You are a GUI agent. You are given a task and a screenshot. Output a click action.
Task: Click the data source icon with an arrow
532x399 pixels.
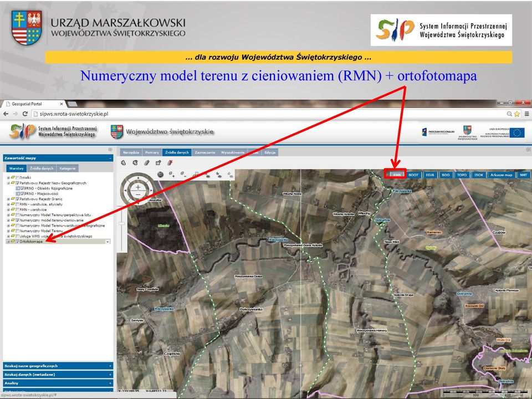coord(158,163)
